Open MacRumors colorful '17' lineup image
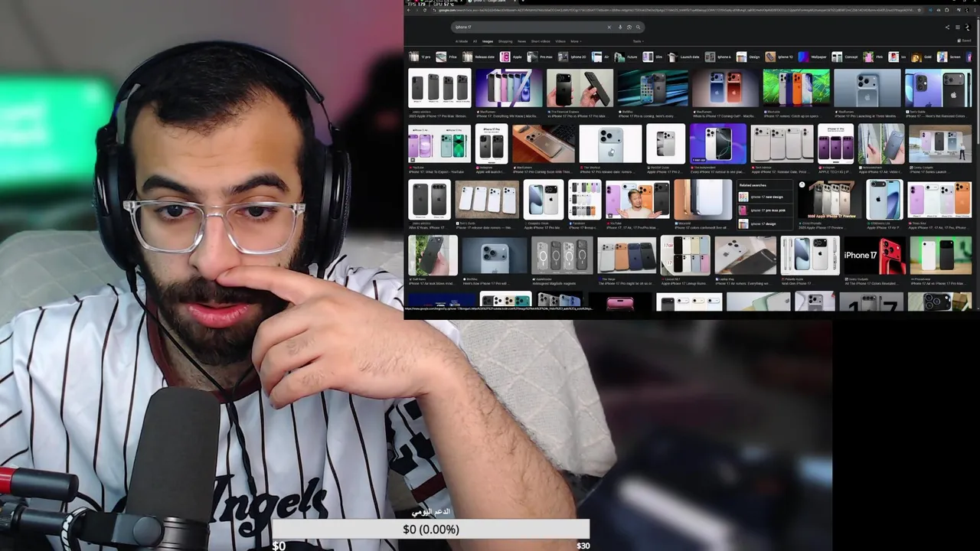 pos(508,88)
